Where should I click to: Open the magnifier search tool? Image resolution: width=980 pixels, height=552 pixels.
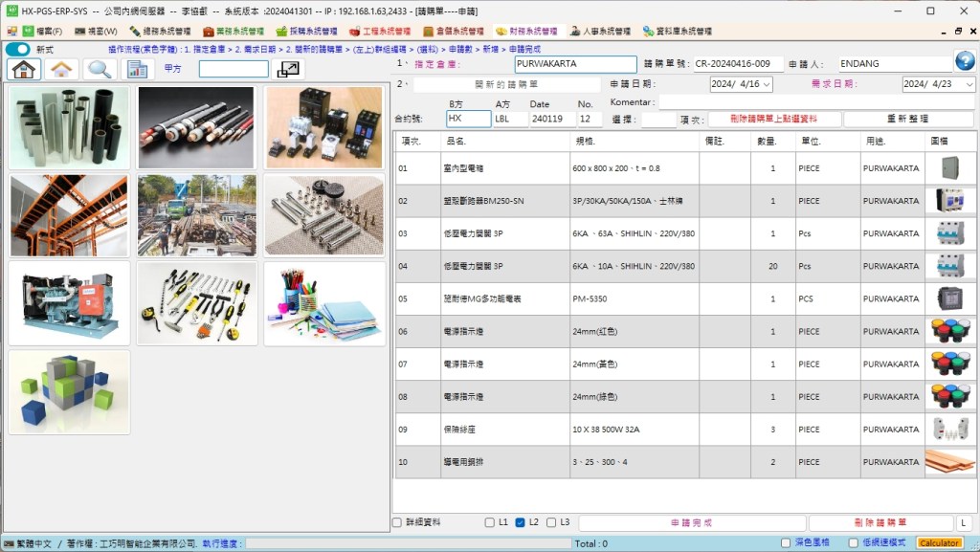tap(99, 69)
